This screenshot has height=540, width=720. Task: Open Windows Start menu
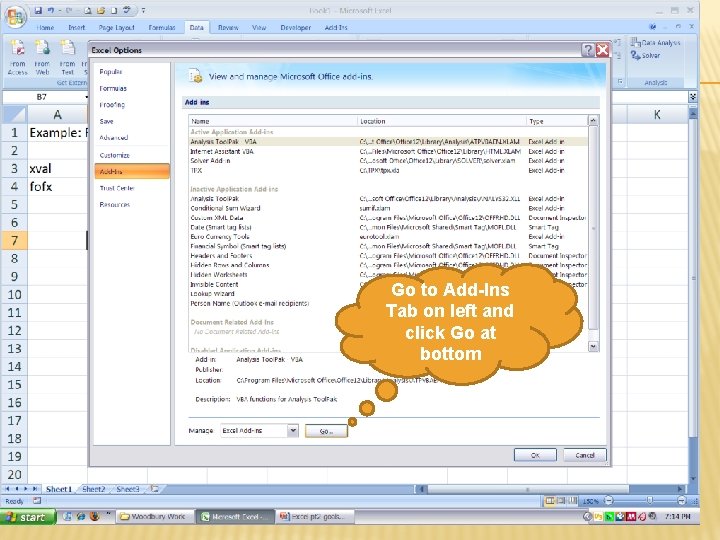coord(28,517)
